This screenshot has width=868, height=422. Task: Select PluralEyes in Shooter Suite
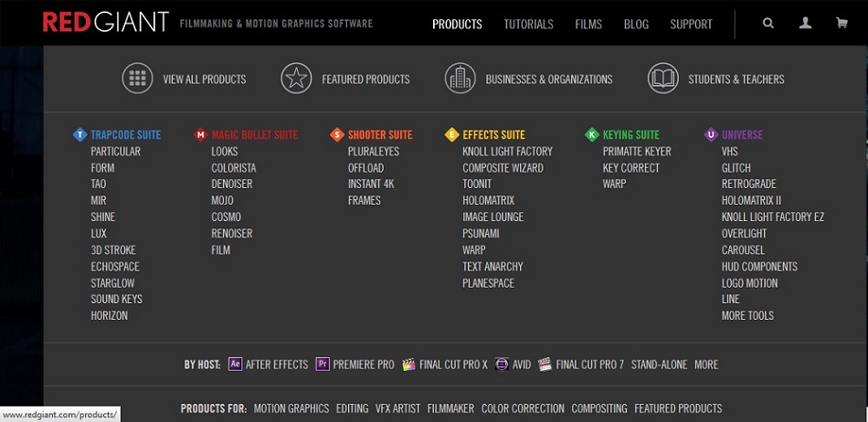(374, 151)
